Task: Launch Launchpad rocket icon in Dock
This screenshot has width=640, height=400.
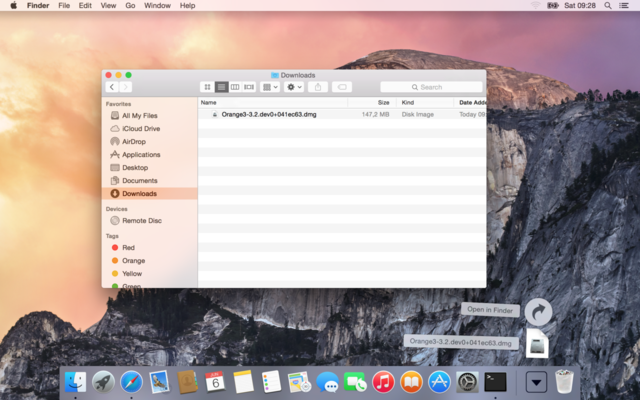Action: click(x=103, y=382)
